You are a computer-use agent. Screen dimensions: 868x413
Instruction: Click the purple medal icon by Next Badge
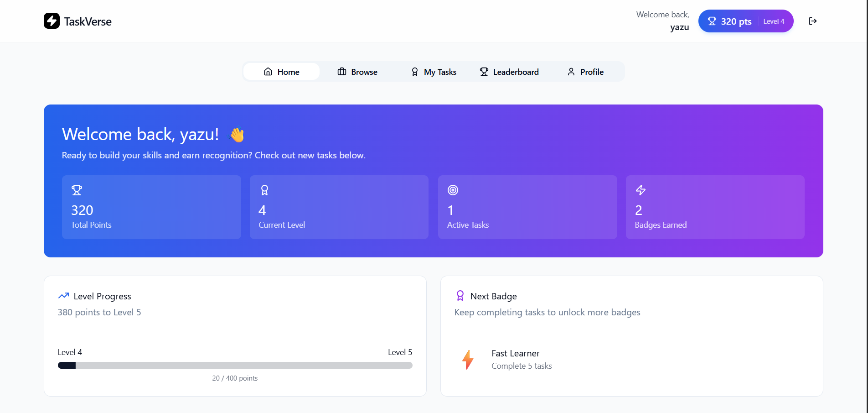tap(460, 296)
